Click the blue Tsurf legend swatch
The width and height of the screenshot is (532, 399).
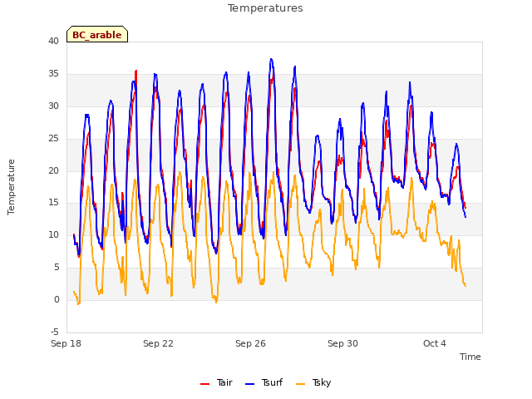pos(249,384)
